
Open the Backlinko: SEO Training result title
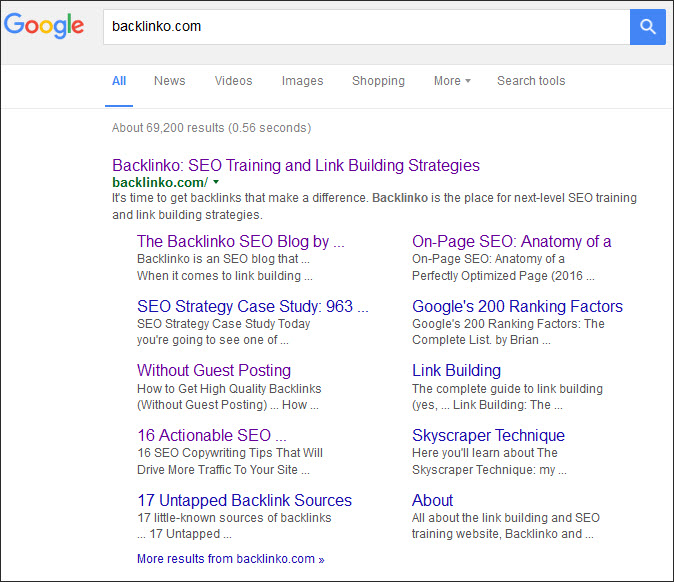(x=296, y=165)
